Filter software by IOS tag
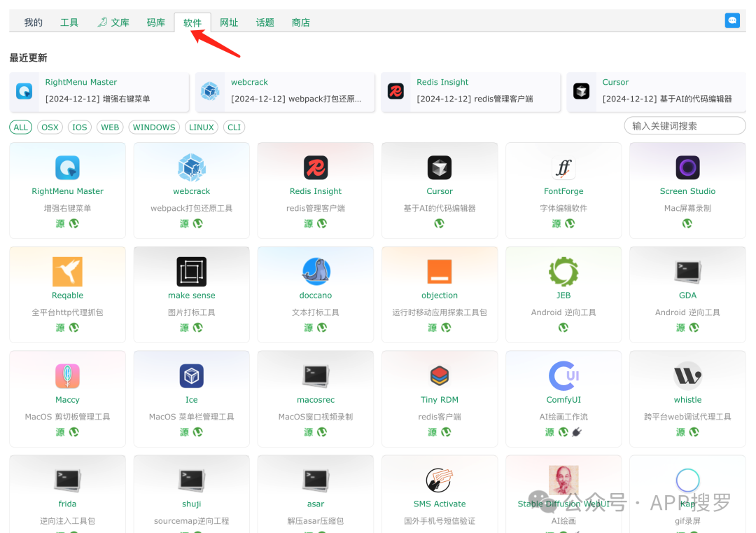The width and height of the screenshot is (756, 533). 80,127
